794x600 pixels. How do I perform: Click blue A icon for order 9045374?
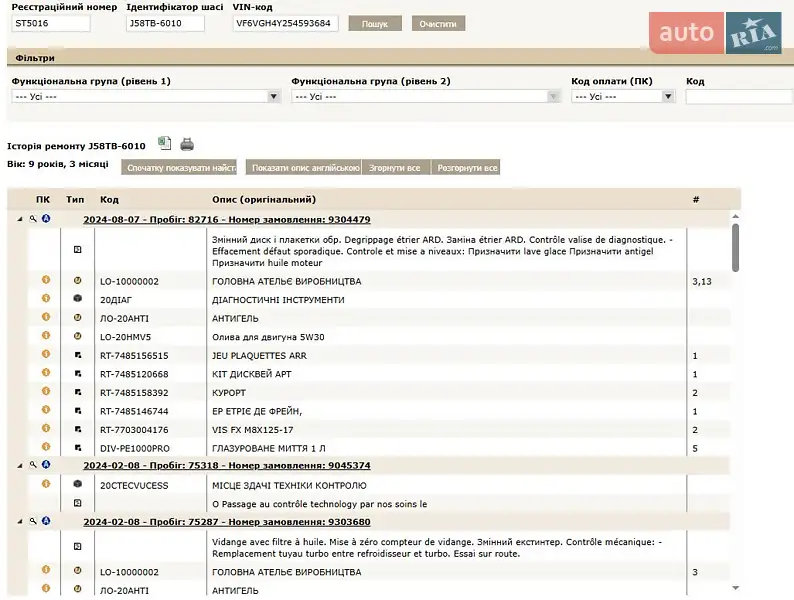pos(46,465)
